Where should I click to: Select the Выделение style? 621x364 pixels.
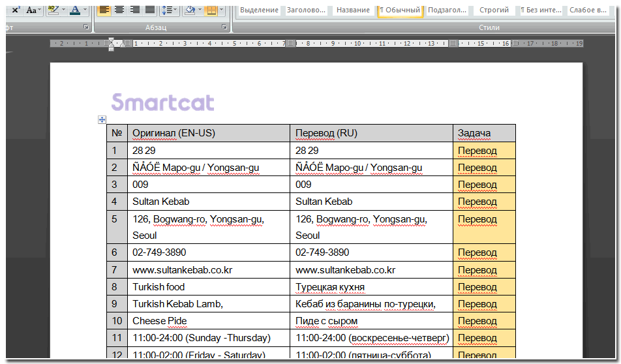tap(259, 10)
